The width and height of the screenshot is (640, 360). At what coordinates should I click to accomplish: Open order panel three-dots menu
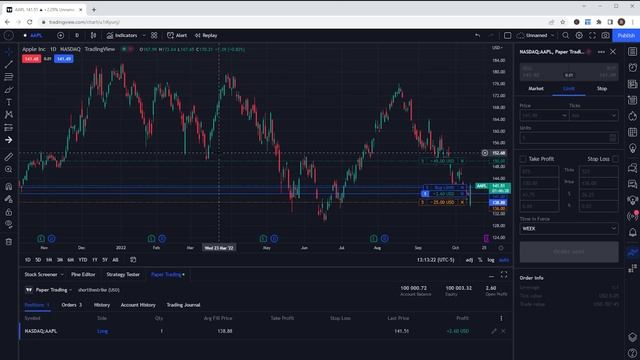601,52
